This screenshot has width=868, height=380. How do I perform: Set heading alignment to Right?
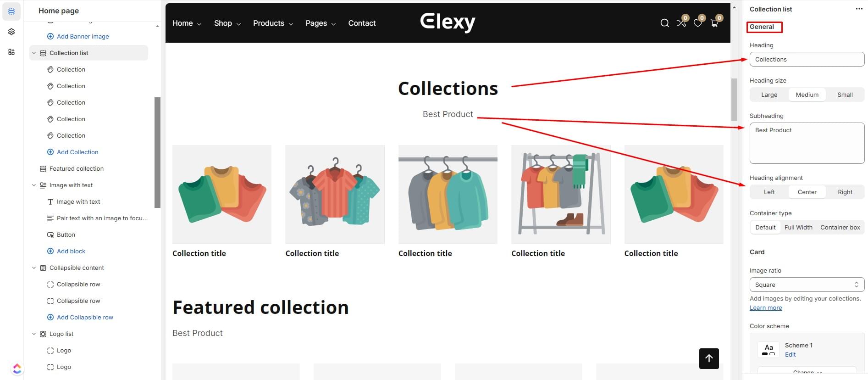tap(845, 192)
